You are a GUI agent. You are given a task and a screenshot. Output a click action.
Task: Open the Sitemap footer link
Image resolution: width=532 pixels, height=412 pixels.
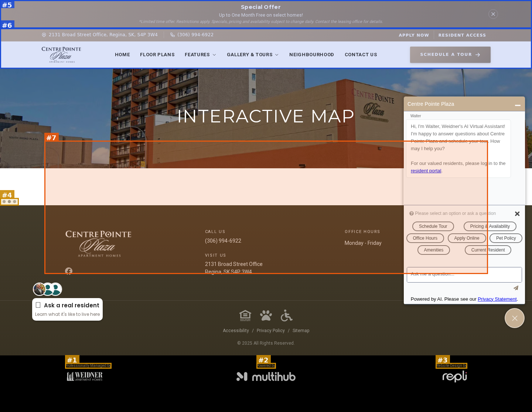pos(301,331)
